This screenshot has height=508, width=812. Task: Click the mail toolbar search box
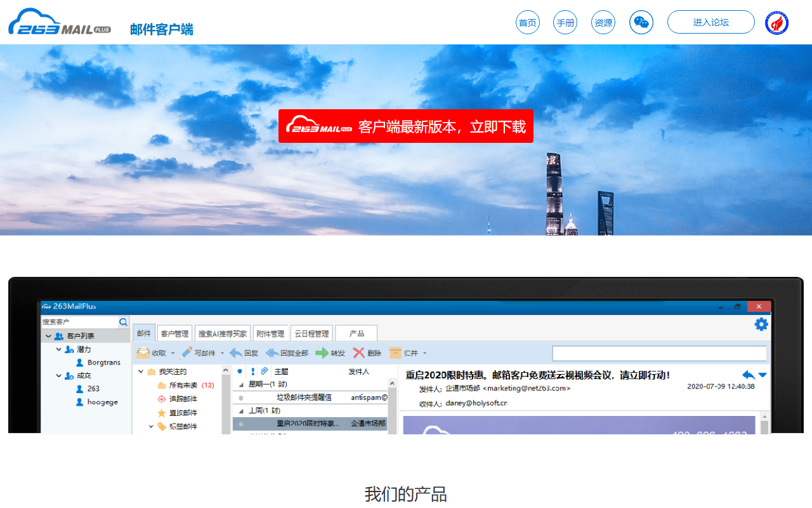point(660,353)
